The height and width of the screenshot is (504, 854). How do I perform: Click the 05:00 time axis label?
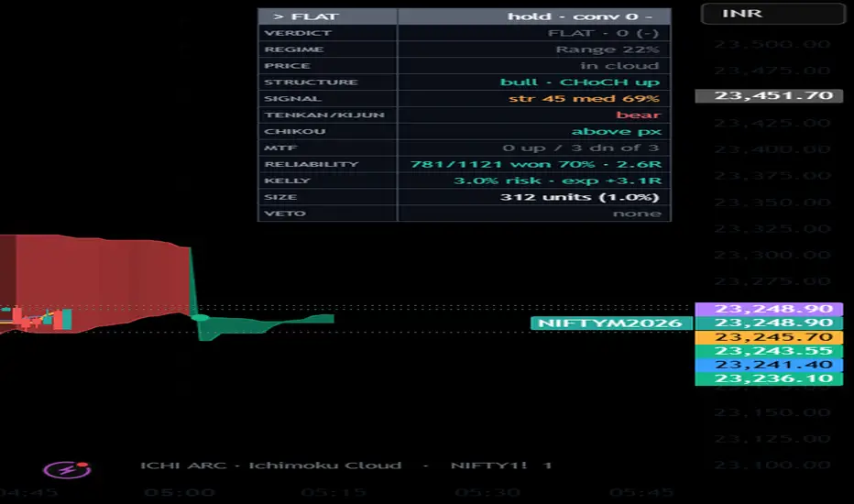(180, 493)
